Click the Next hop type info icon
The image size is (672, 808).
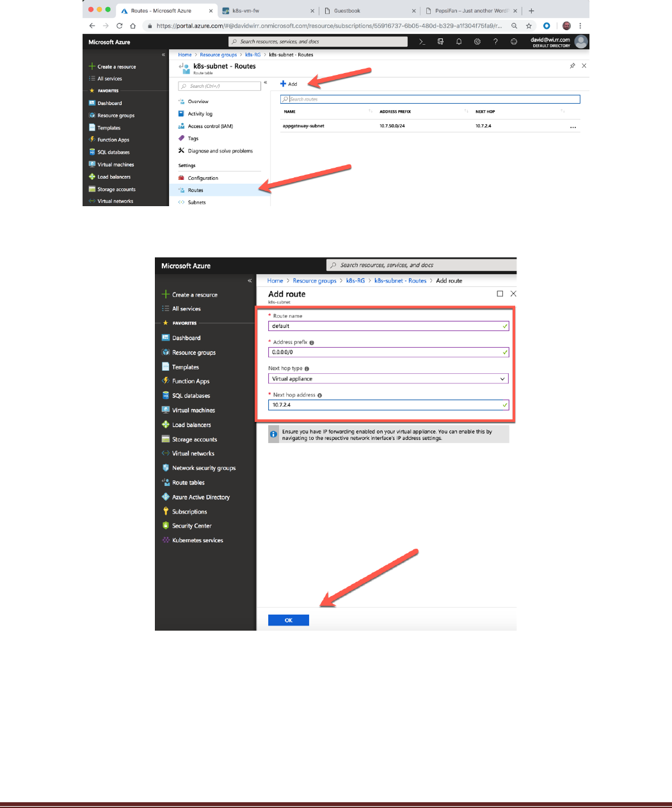click(x=307, y=369)
